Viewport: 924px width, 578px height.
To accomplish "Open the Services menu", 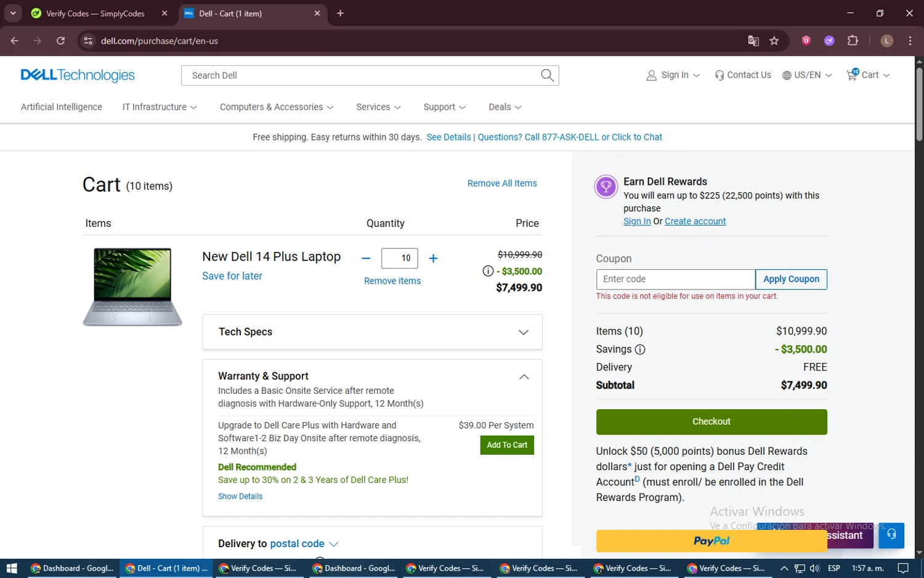I will [x=378, y=107].
